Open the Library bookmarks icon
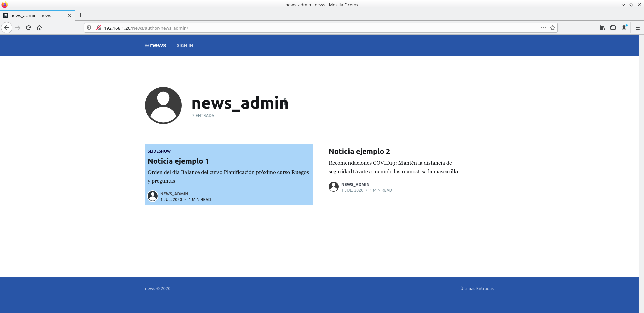 click(602, 28)
